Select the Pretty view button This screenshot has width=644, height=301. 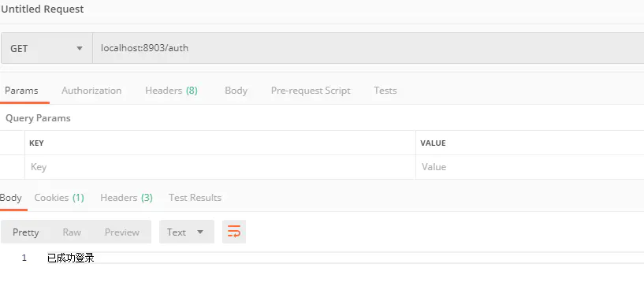(x=25, y=232)
